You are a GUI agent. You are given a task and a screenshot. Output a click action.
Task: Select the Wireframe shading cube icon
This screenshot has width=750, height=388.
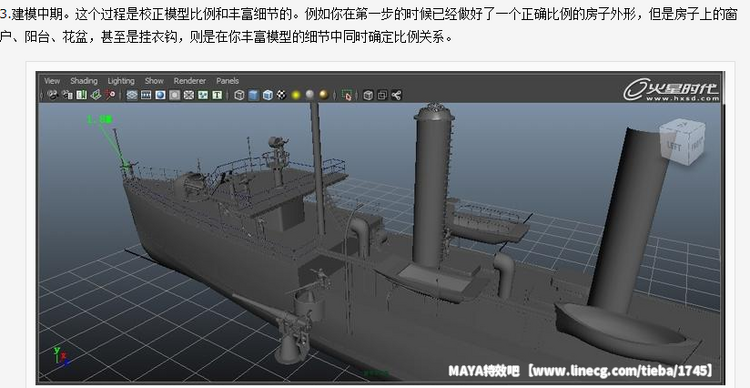click(239, 95)
